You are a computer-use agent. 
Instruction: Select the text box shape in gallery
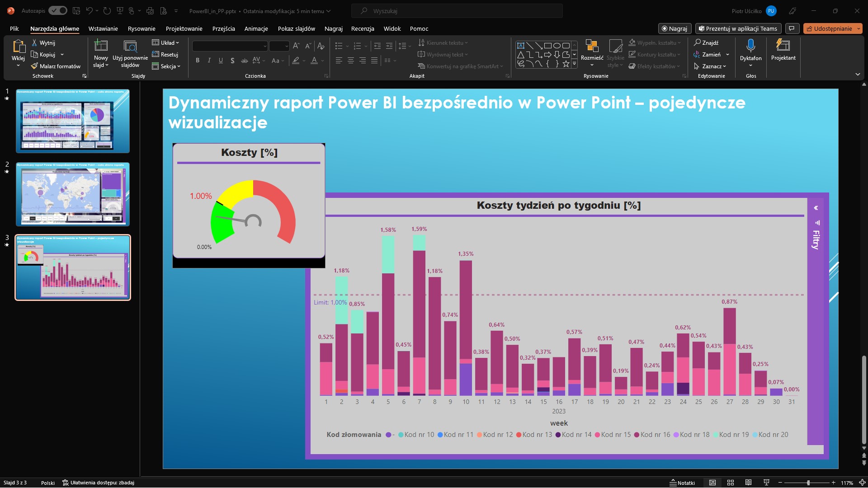coord(521,45)
